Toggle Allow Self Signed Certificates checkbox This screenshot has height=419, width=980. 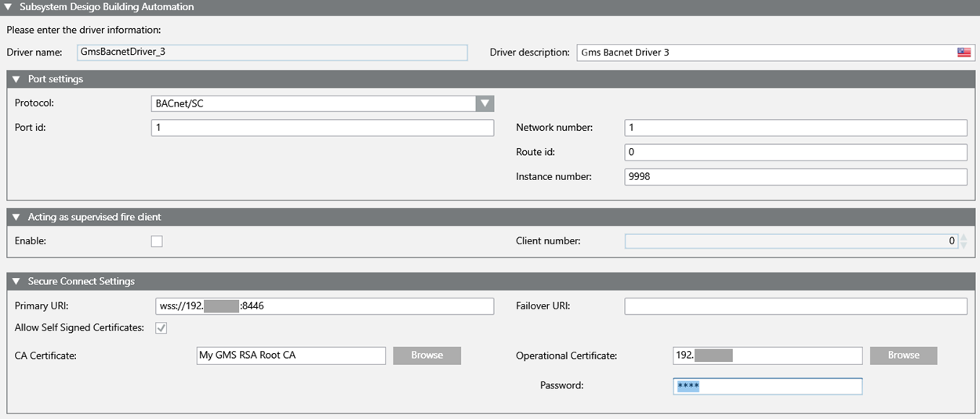pos(162,328)
